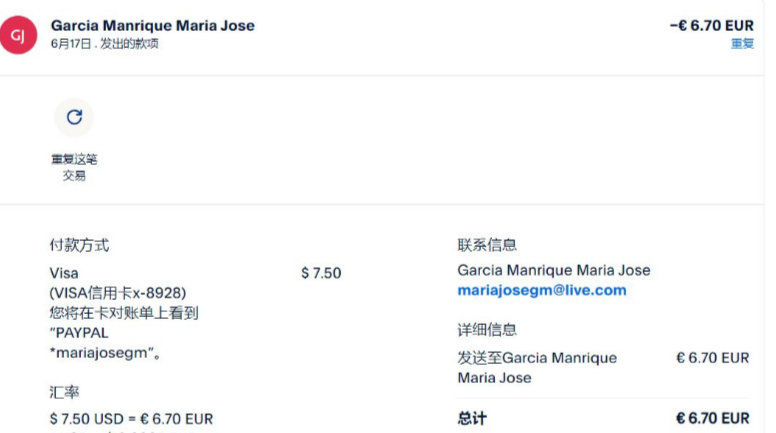The image size is (776, 433).
Task: Select the 重复这笔交易 label
Action: click(x=74, y=167)
